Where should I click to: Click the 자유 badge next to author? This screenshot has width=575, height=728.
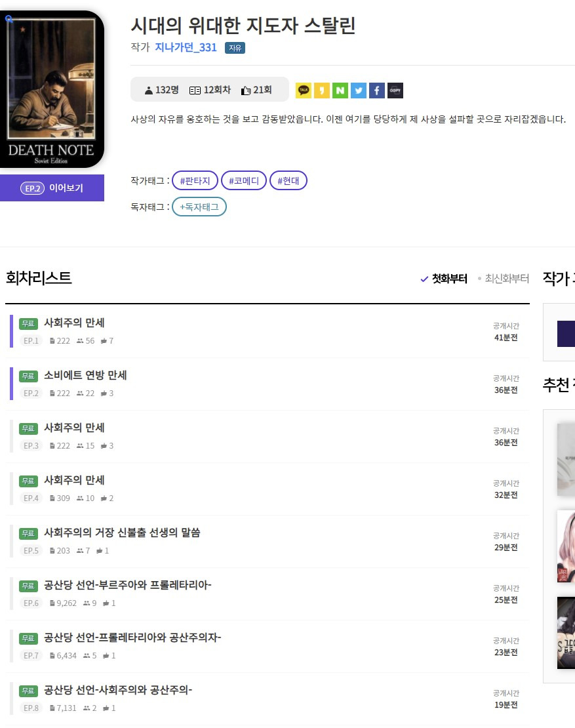235,48
